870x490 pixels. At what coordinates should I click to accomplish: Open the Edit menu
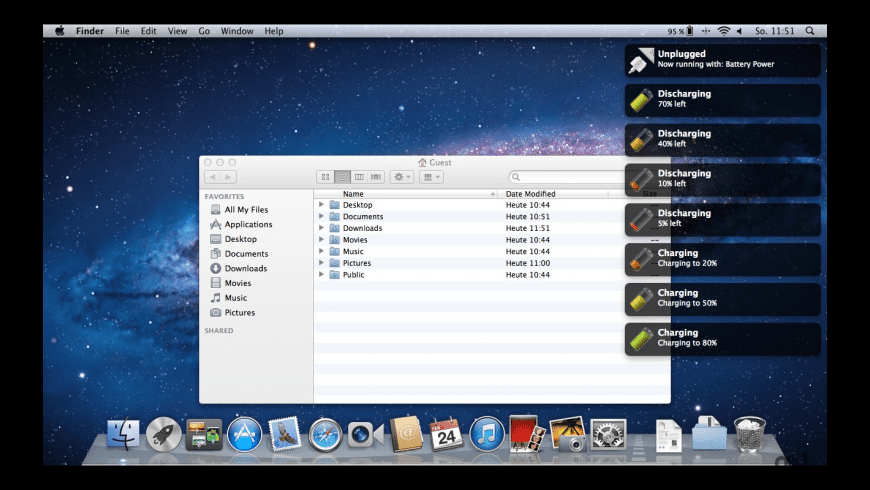coord(148,31)
